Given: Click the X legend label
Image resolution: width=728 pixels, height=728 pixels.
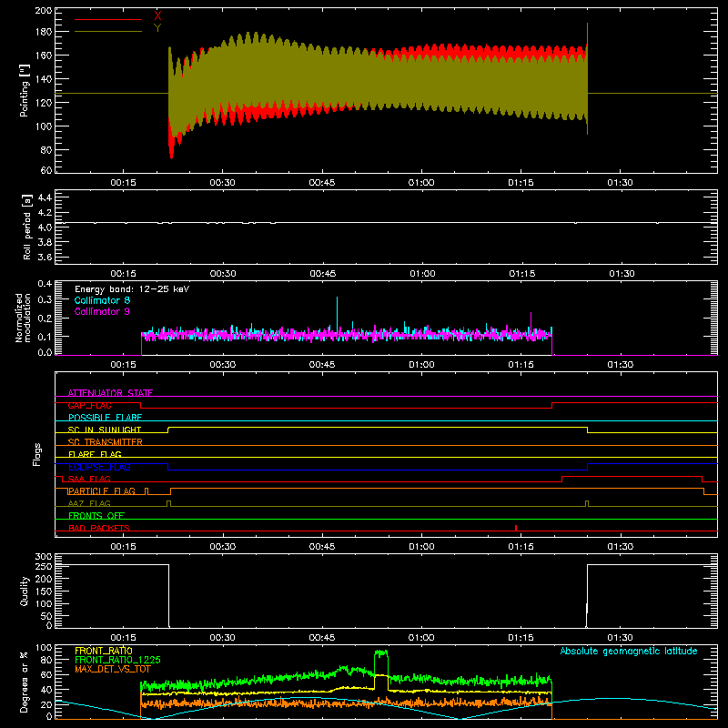Looking at the screenshot, I should click(x=157, y=16).
